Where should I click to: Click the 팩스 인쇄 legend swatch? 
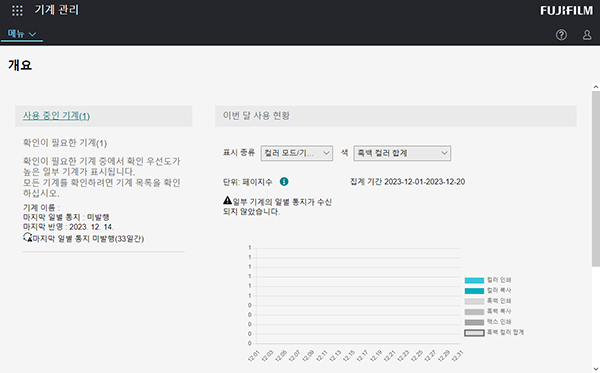coord(474,322)
